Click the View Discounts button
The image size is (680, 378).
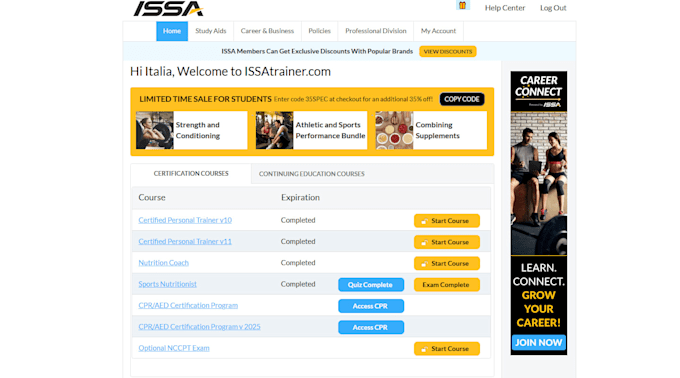(448, 52)
